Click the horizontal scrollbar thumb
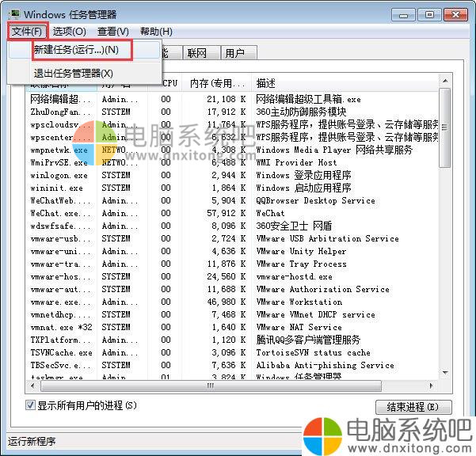The height and width of the screenshot is (456, 476). tap(211, 386)
